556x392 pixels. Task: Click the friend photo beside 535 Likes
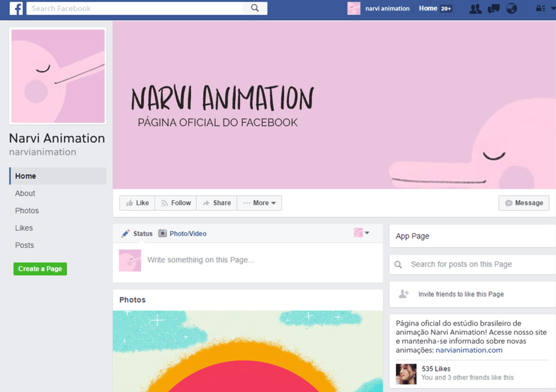click(x=406, y=374)
